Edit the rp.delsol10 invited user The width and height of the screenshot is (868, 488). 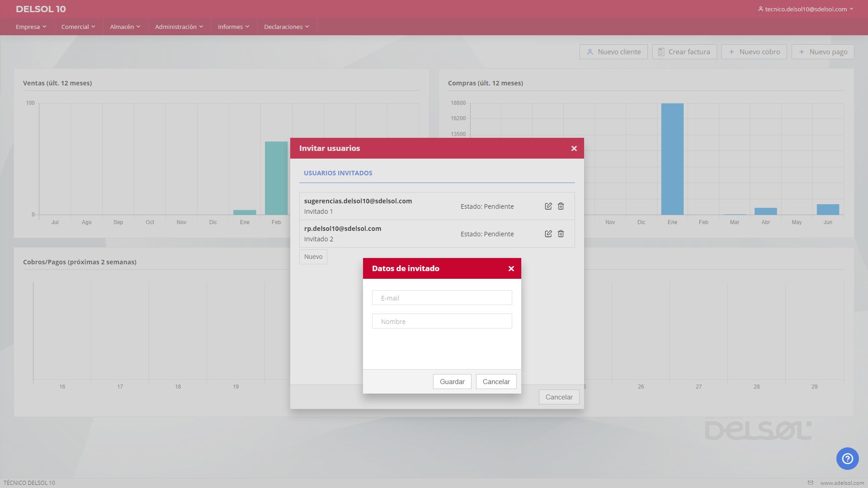pyautogui.click(x=548, y=234)
